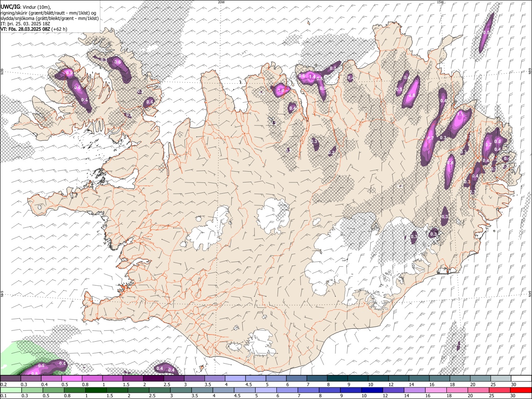
Task: Click upper legend swatch between 1.5 and 2
Action: [x=133, y=379]
